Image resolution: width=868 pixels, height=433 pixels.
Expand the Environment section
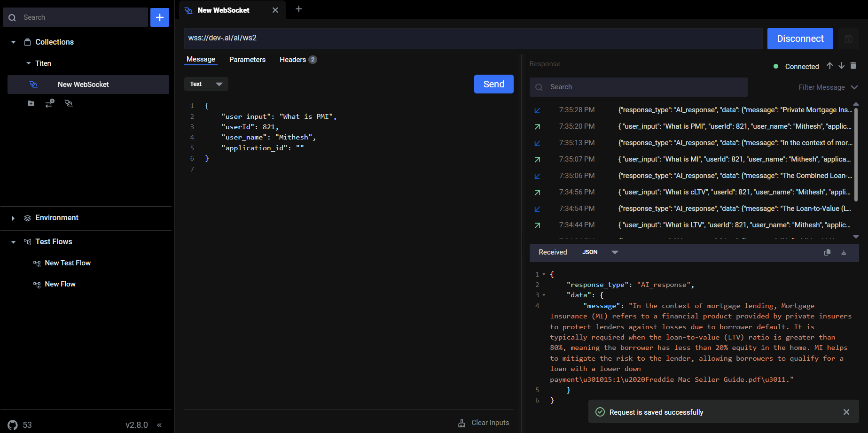tap(14, 218)
